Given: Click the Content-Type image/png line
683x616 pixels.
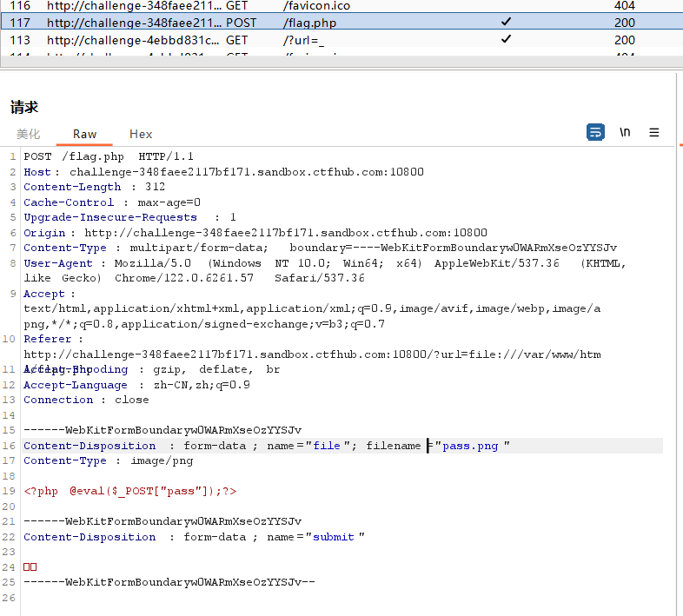Looking at the screenshot, I should coord(109,460).
